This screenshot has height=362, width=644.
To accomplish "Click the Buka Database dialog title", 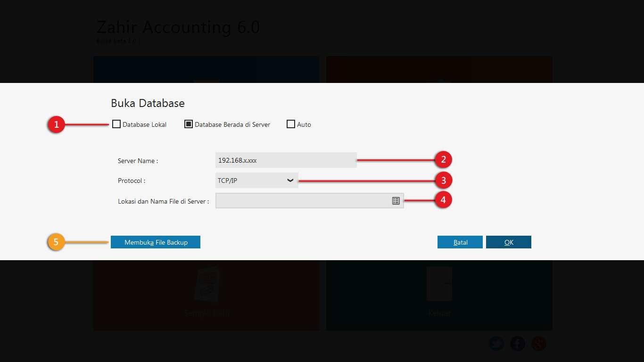I will 148,103.
